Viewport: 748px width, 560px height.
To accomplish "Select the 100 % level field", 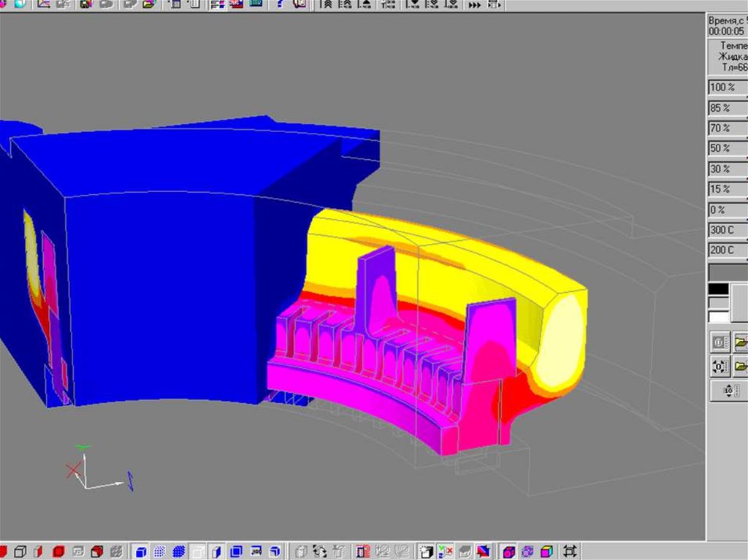I will click(x=726, y=88).
